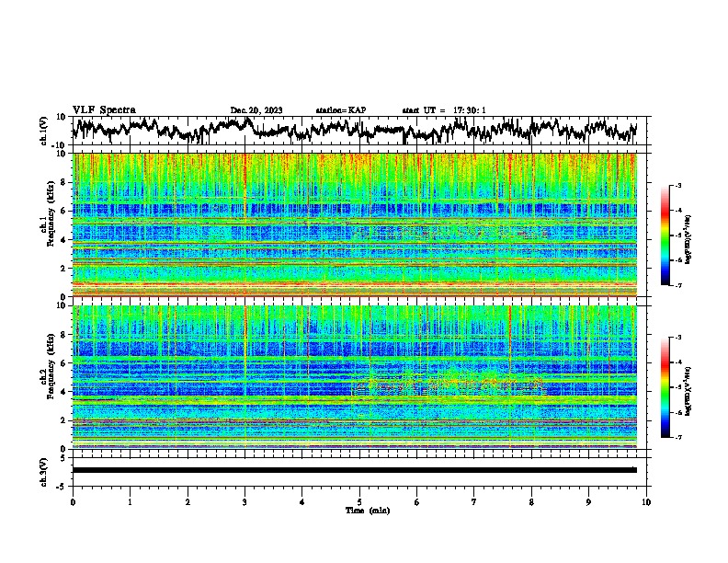Viewport: 728px width, 563px height.
Task: Click the "VLF Spectra" plot title
Action: coord(104,110)
